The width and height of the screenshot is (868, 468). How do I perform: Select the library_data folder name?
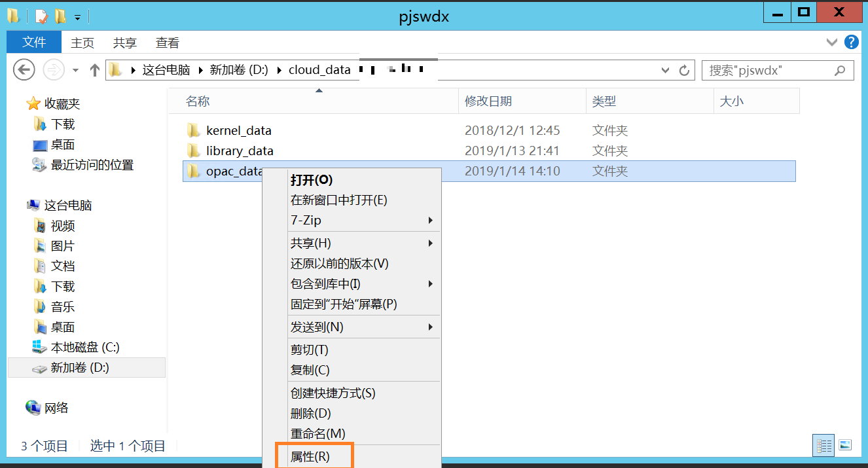coord(240,151)
